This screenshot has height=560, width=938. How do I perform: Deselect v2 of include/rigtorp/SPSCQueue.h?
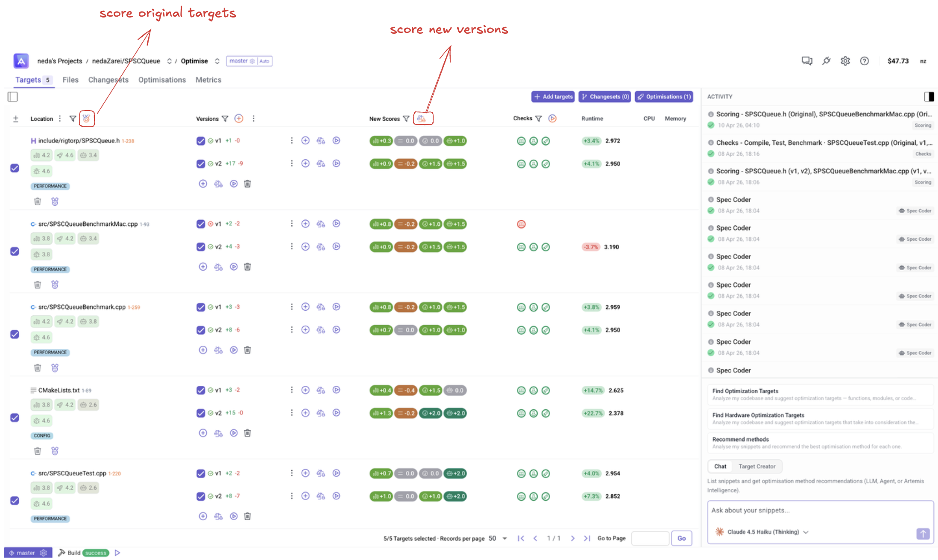pos(200,164)
